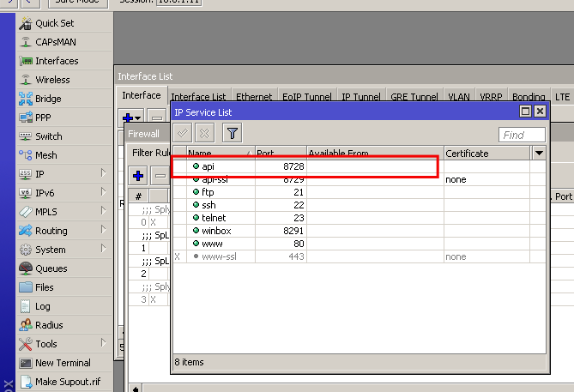This screenshot has width=574, height=392.
Task: Switch to the Interface tab
Action: pos(142,95)
